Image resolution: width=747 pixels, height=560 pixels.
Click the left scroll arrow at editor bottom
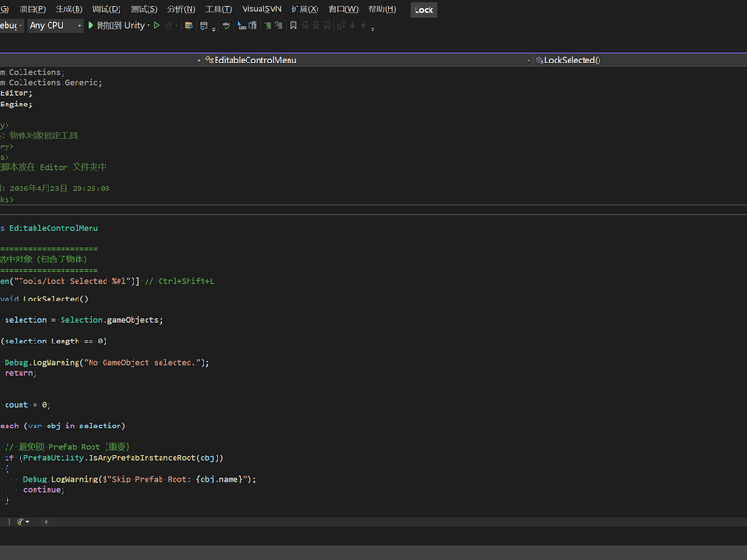(46, 522)
